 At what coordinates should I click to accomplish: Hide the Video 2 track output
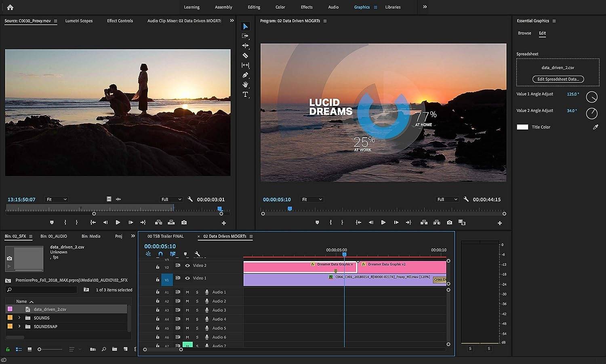pyautogui.click(x=187, y=266)
